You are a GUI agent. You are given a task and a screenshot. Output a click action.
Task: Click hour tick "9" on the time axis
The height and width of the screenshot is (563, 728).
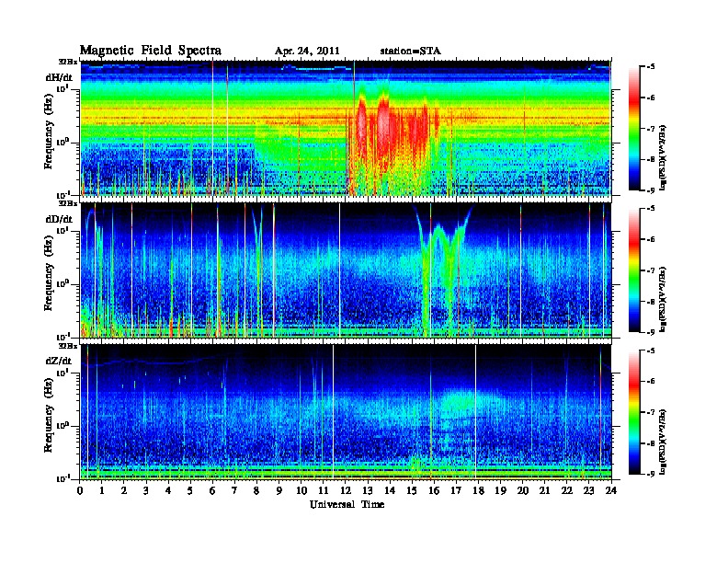point(279,490)
